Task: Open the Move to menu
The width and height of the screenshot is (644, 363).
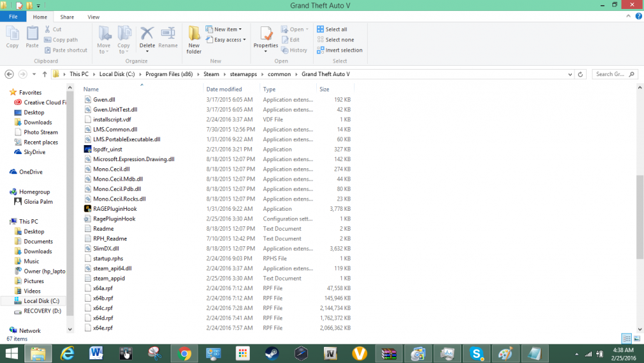Action: coord(104,39)
